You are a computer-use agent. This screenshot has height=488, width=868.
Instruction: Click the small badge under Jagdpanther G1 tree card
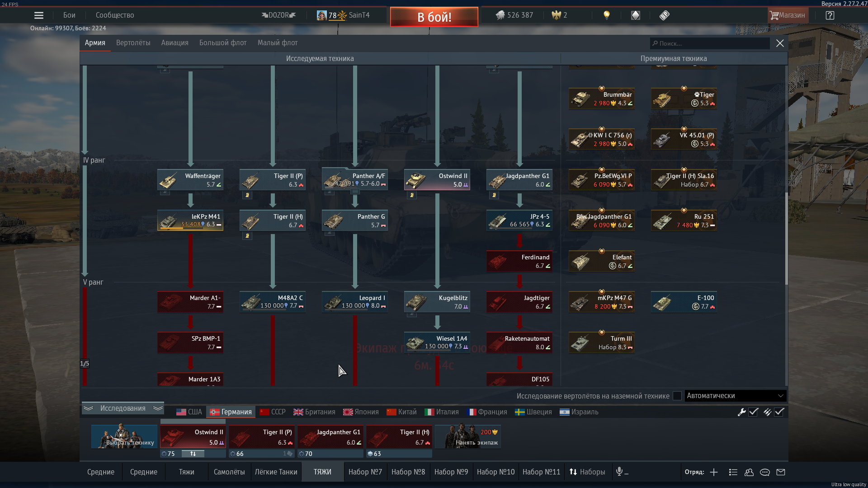[x=494, y=195]
